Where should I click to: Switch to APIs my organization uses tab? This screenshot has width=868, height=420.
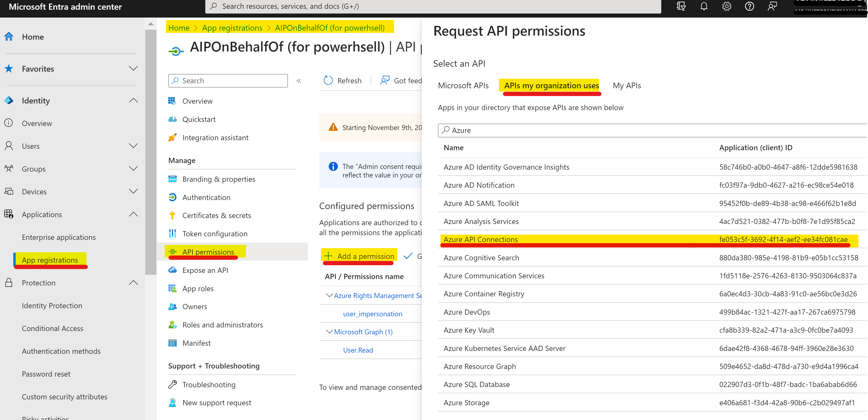point(551,86)
